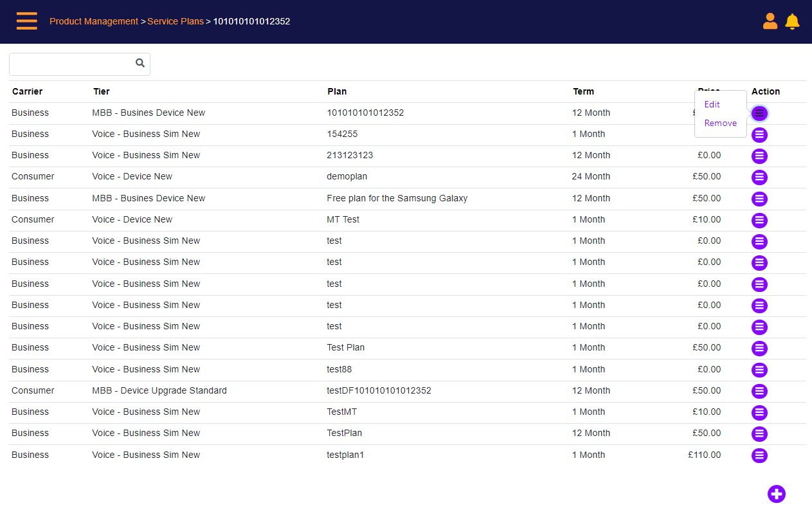Viewport: 812px width, 528px height.
Task: Select plan name 'Test Plan'
Action: point(346,347)
